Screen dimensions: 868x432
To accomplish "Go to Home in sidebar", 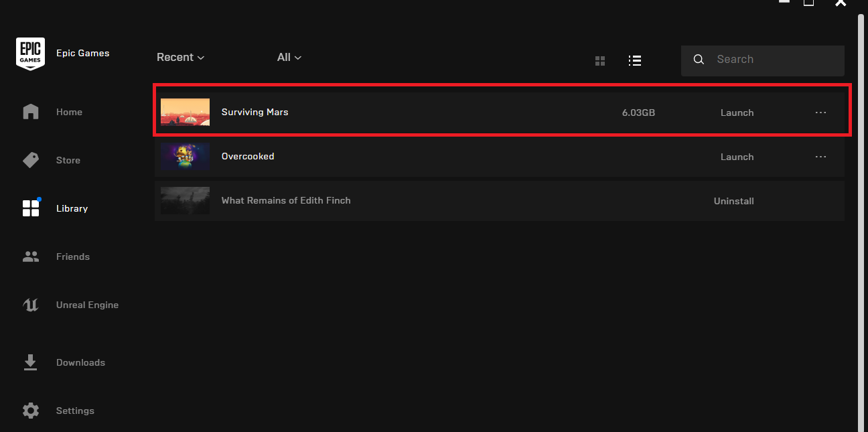I will (69, 112).
